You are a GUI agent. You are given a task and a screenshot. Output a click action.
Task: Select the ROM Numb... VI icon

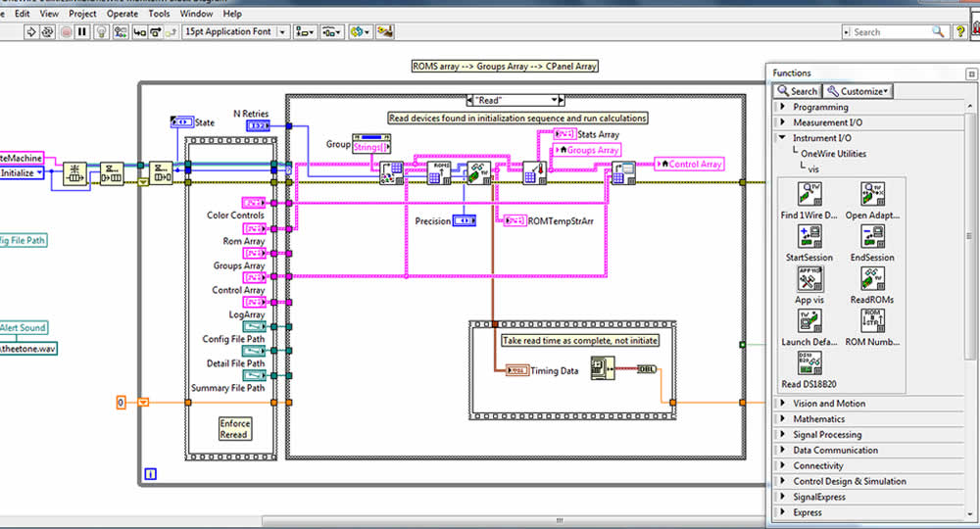coord(872,320)
